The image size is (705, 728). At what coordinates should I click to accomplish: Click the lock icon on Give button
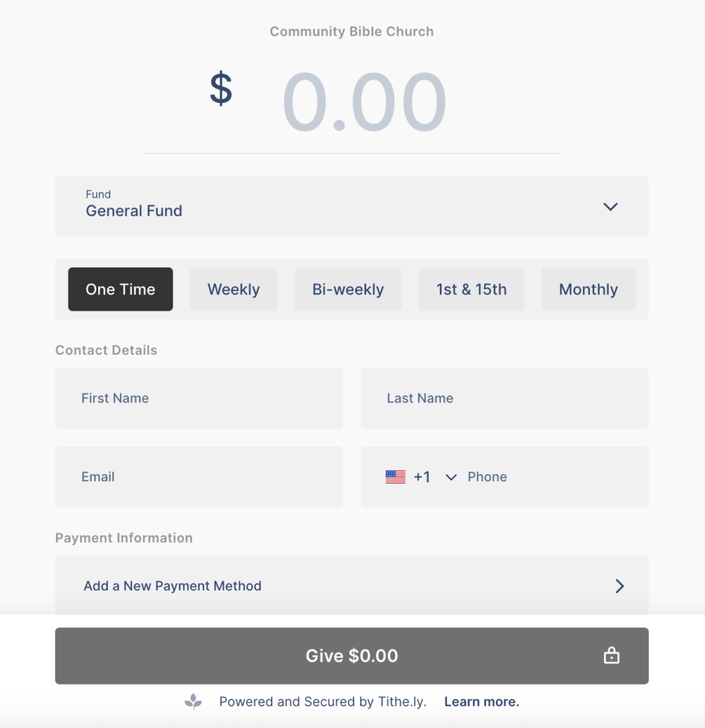(x=611, y=656)
